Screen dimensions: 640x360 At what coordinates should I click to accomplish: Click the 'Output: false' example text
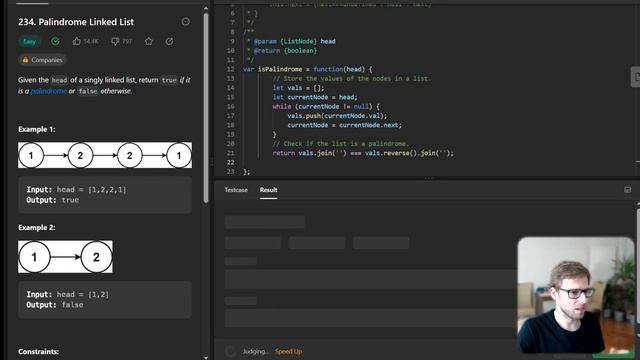pos(55,305)
